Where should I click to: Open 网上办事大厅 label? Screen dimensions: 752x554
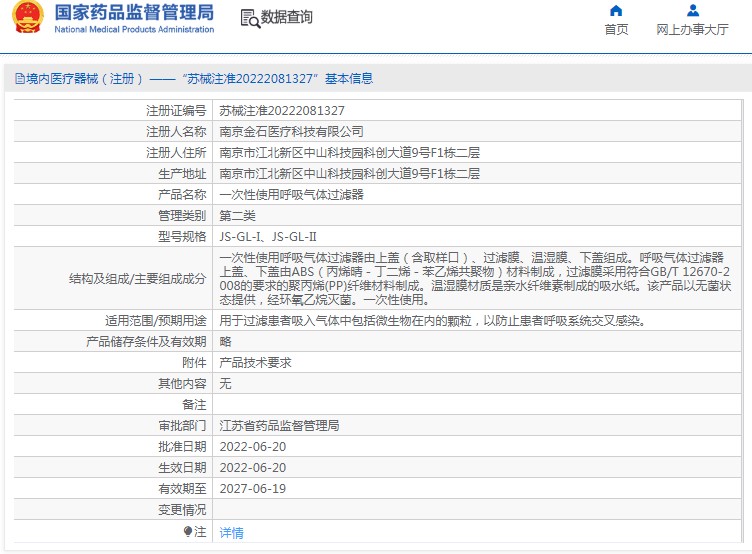[x=692, y=30]
